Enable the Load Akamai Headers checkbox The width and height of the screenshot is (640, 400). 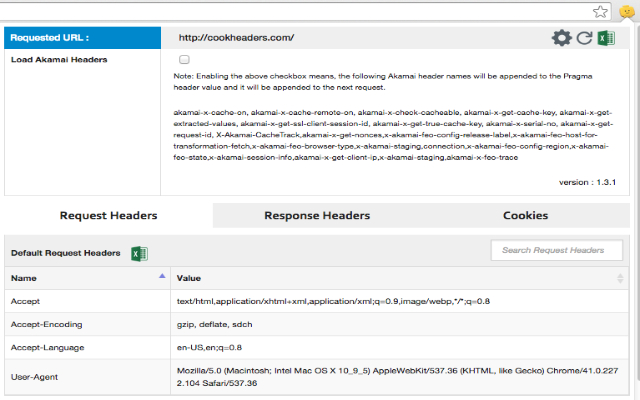184,60
